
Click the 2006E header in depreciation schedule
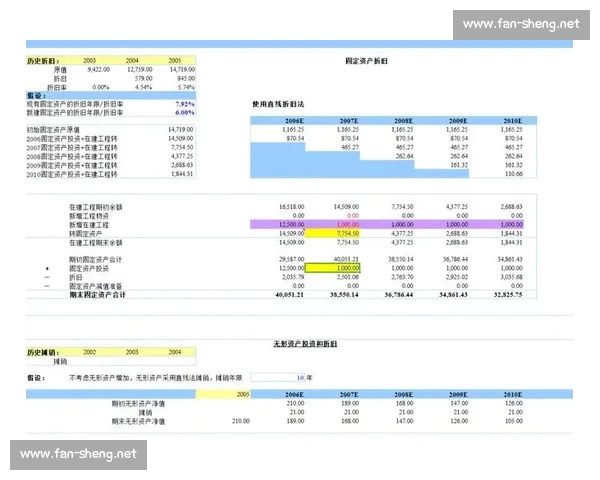(x=295, y=121)
